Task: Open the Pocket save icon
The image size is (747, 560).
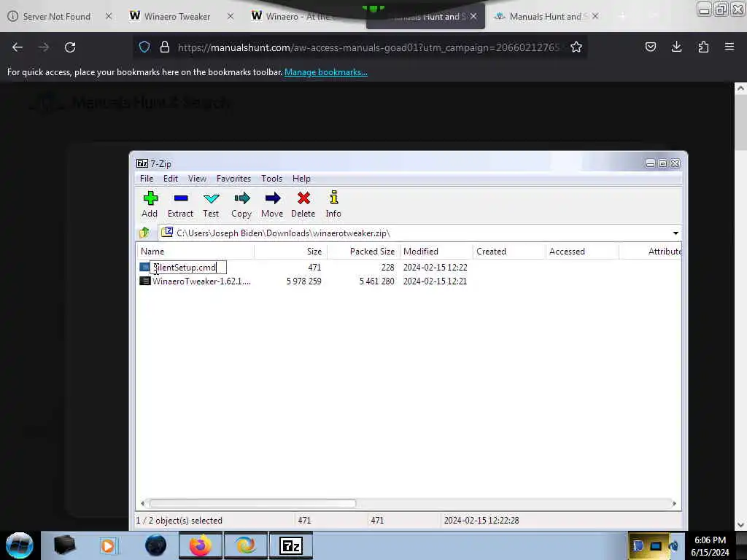Action: tap(650, 47)
